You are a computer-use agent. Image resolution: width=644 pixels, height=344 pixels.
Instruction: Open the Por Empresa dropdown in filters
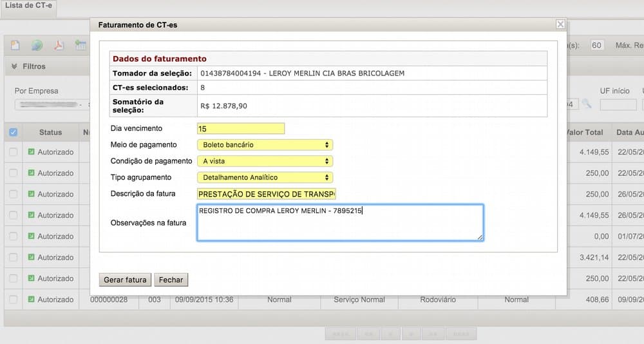52,105
